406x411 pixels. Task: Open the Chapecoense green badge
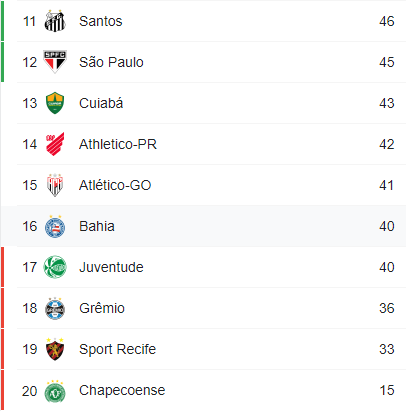click(x=55, y=391)
